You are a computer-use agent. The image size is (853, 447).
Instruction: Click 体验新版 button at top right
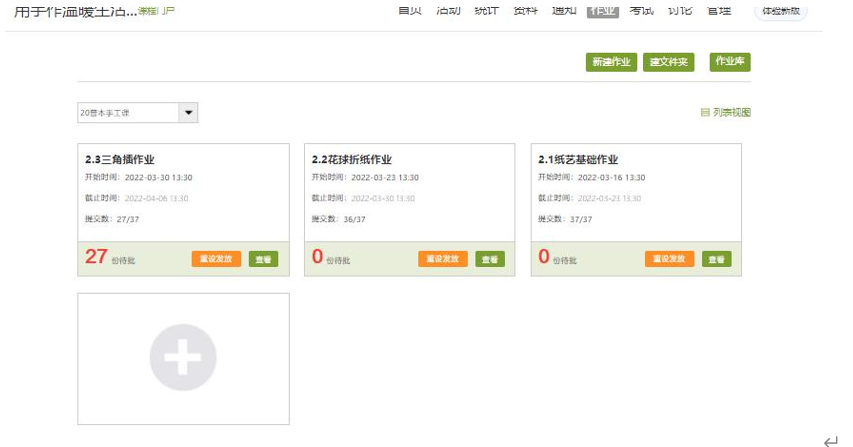coord(780,10)
